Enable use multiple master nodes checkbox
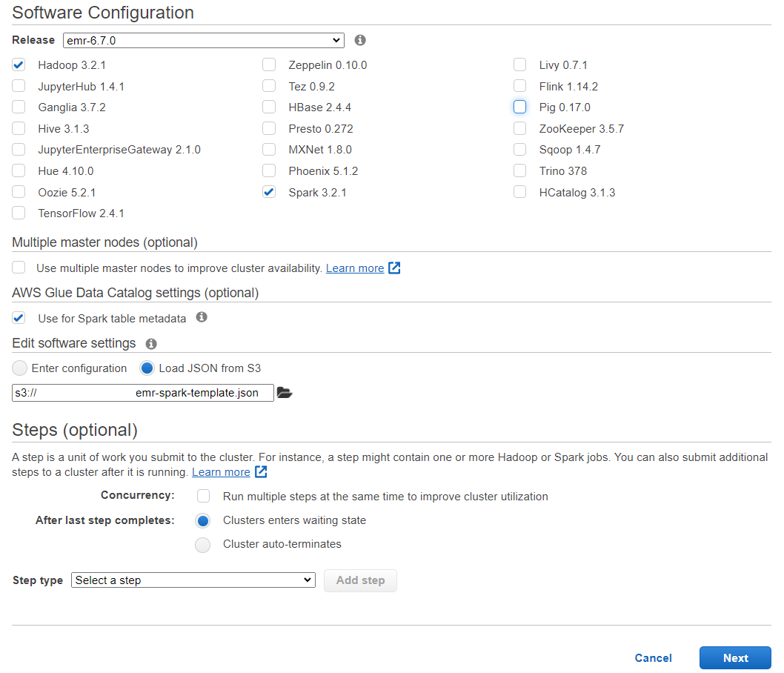Viewport: 784px width, 673px height. tap(19, 268)
